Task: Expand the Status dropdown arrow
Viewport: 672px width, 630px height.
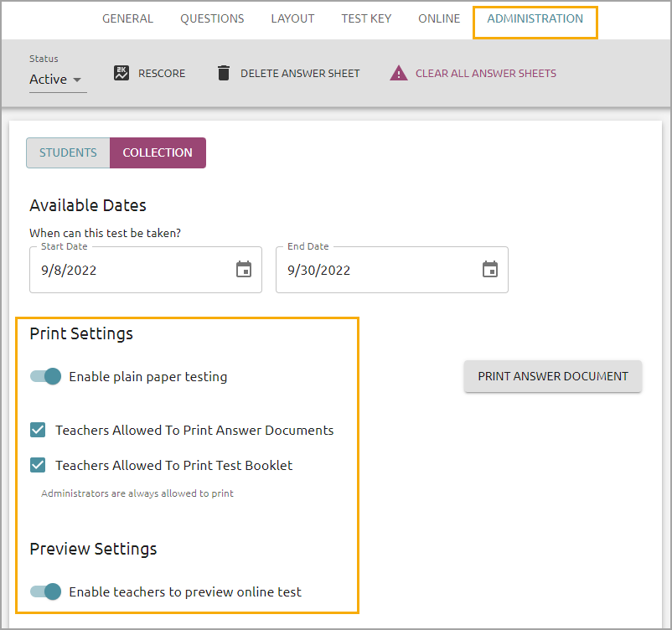Action: [77, 80]
